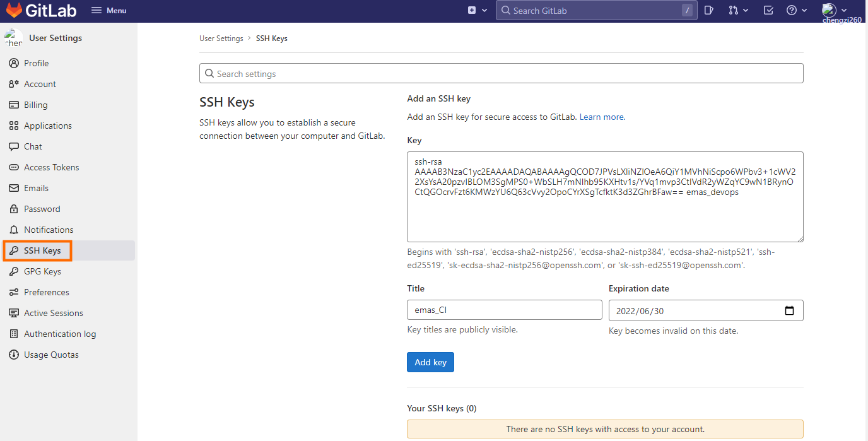The height and width of the screenshot is (441, 868).
Task: Click the Title field containing emas_CI
Action: tap(505, 310)
